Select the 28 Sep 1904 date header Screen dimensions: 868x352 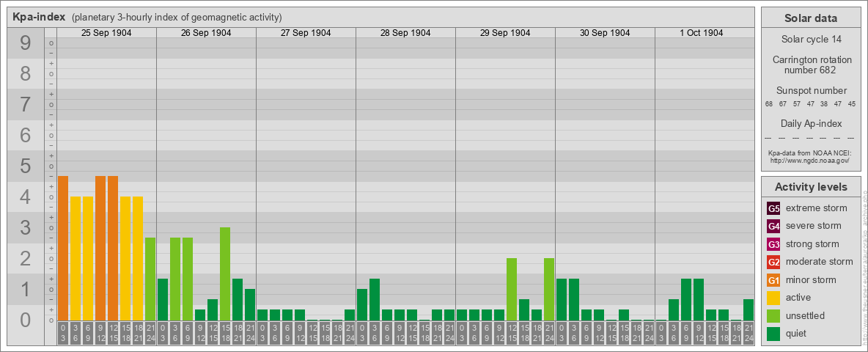(x=405, y=33)
